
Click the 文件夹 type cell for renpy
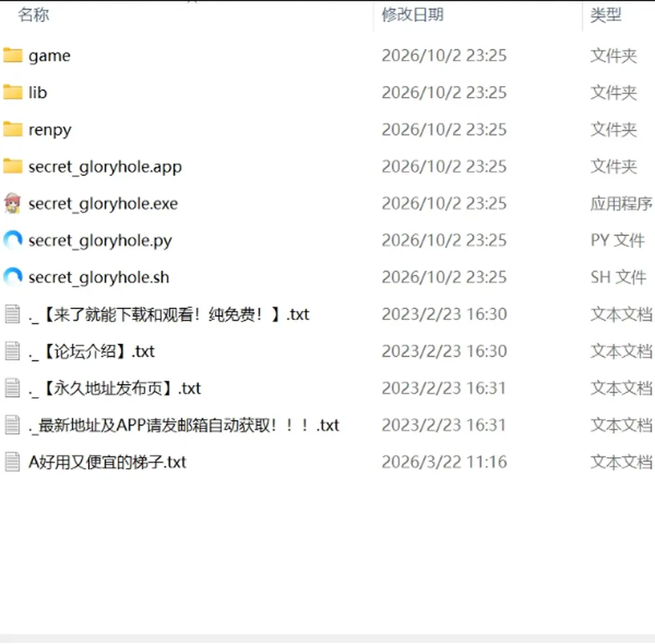pos(613,129)
